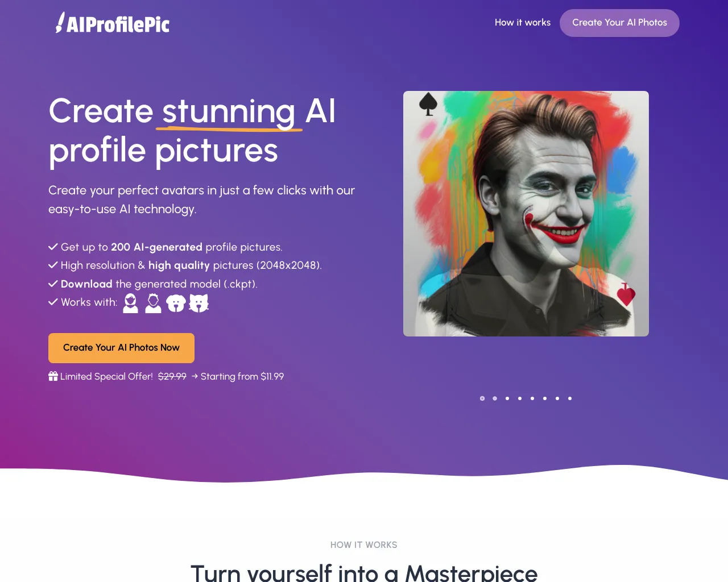This screenshot has width=728, height=582.
Task: Select the fifth carousel dot
Action: tap(532, 398)
